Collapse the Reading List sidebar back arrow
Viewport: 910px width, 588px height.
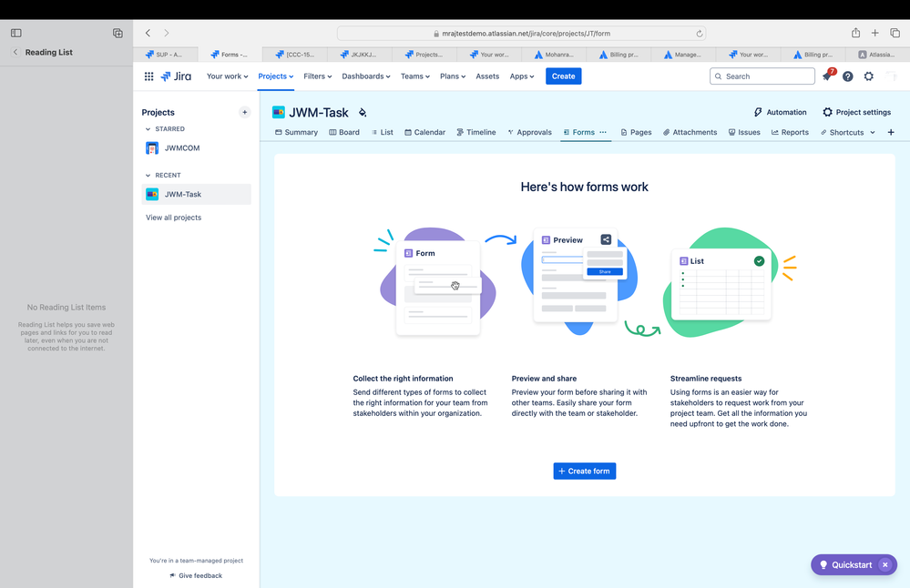(x=15, y=52)
